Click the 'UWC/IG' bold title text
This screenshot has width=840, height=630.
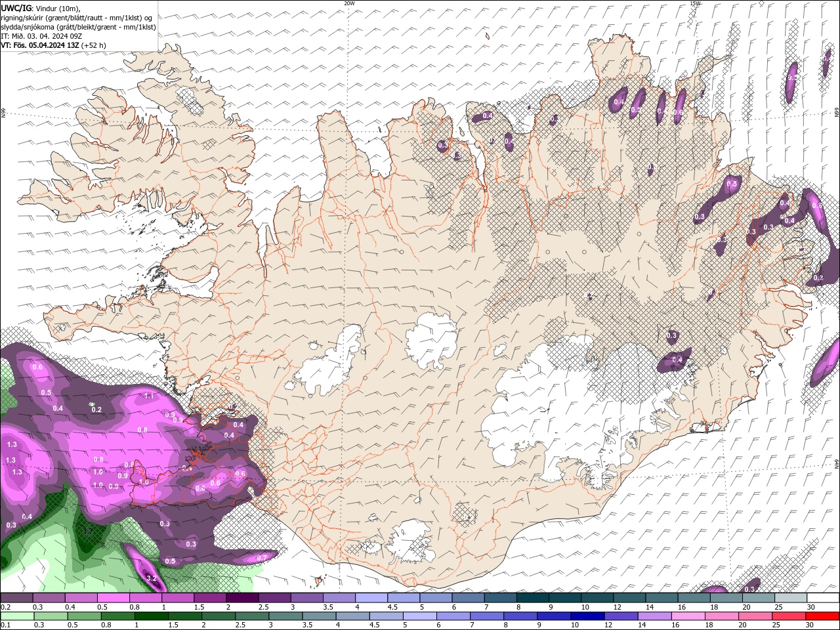[16, 8]
